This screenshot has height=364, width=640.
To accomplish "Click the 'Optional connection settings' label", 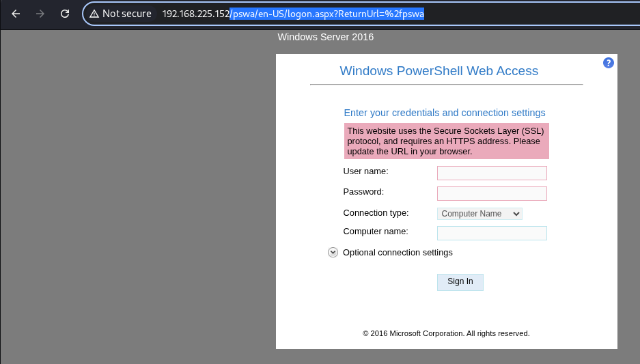I will click(x=398, y=253).
